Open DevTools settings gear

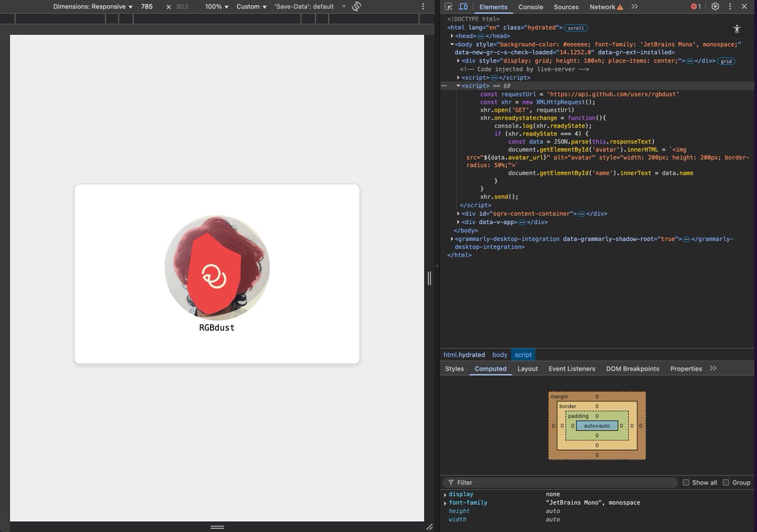(715, 6)
